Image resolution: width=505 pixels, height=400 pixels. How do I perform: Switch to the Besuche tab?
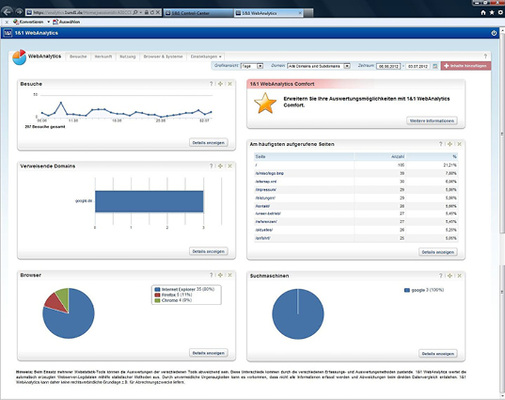(x=78, y=57)
